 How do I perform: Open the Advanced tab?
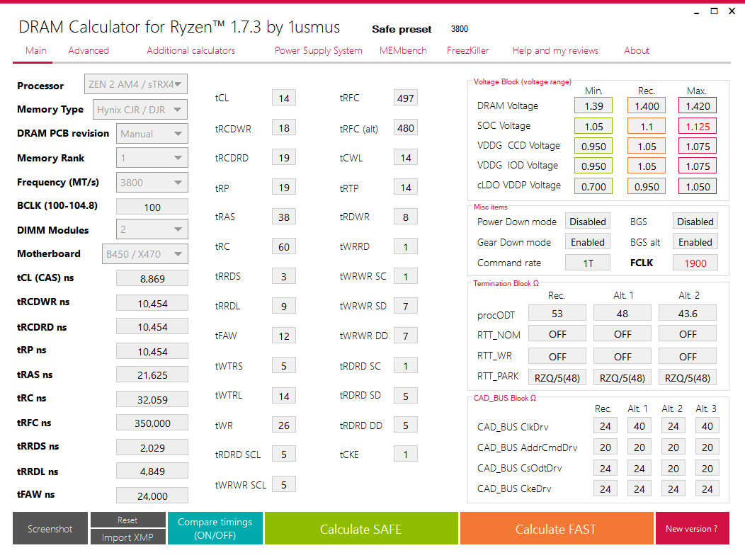pyautogui.click(x=89, y=50)
